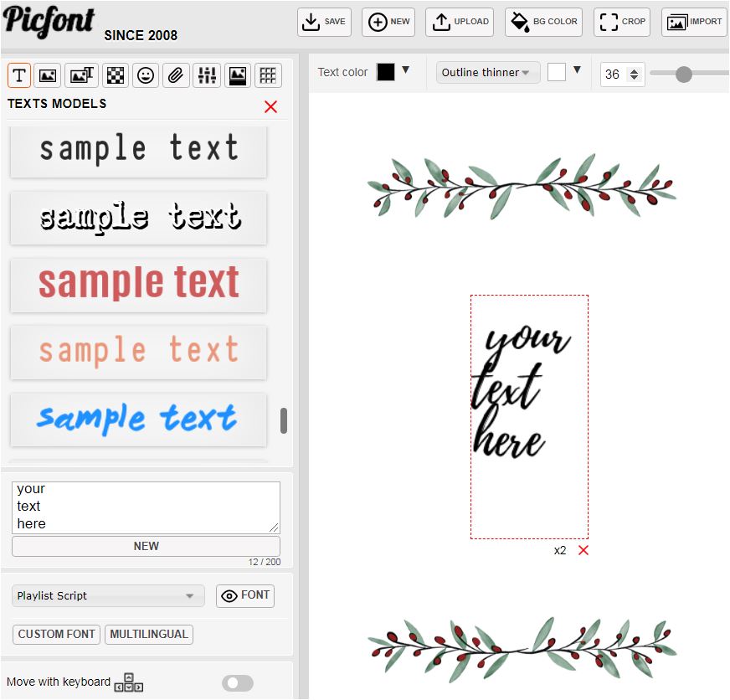730x700 pixels.
Task: Open the Outline thinner dropdown
Action: click(x=487, y=73)
